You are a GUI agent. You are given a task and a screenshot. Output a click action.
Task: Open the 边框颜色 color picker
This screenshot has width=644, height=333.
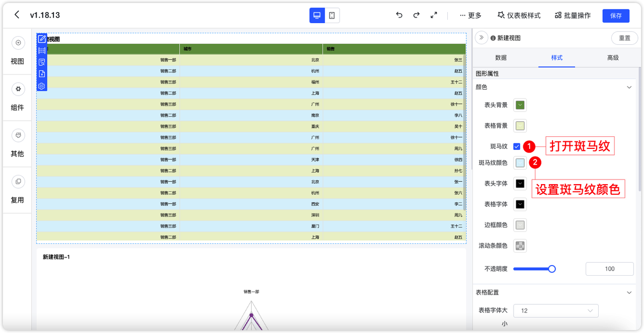[520, 225]
